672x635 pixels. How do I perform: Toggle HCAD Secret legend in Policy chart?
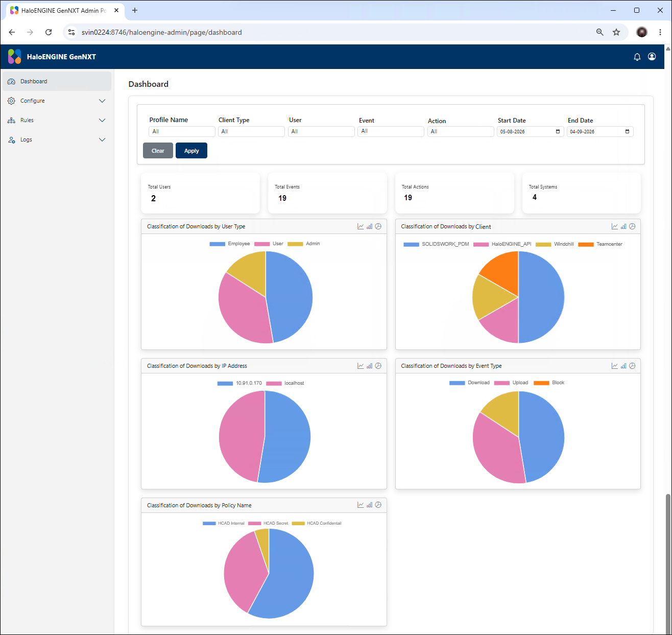pyautogui.click(x=268, y=523)
